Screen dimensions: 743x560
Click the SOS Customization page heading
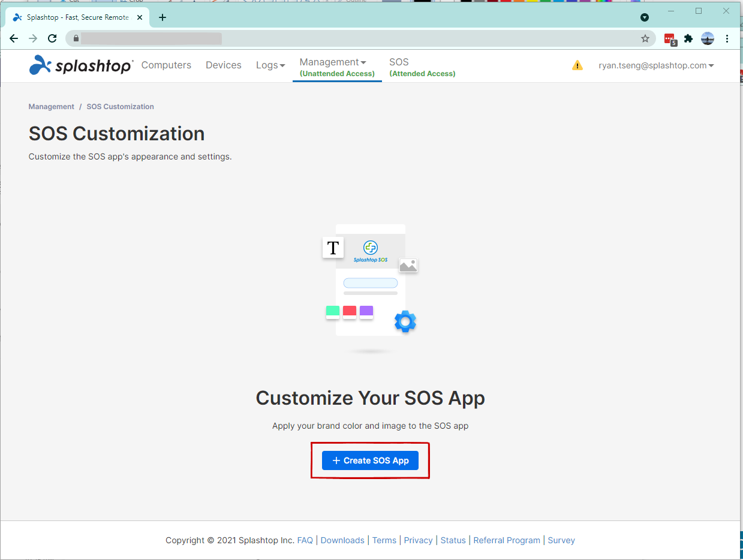[117, 134]
